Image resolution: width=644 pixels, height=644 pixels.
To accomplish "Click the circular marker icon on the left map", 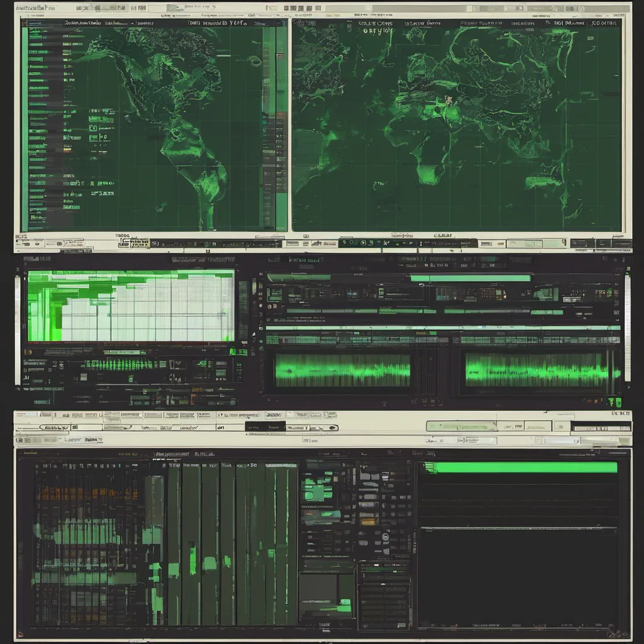I will click(x=254, y=61).
